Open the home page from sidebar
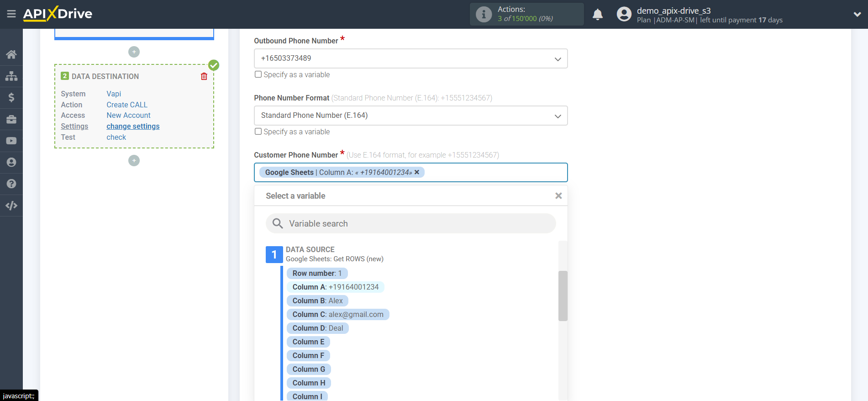Viewport: 868px width, 401px height. click(11, 54)
